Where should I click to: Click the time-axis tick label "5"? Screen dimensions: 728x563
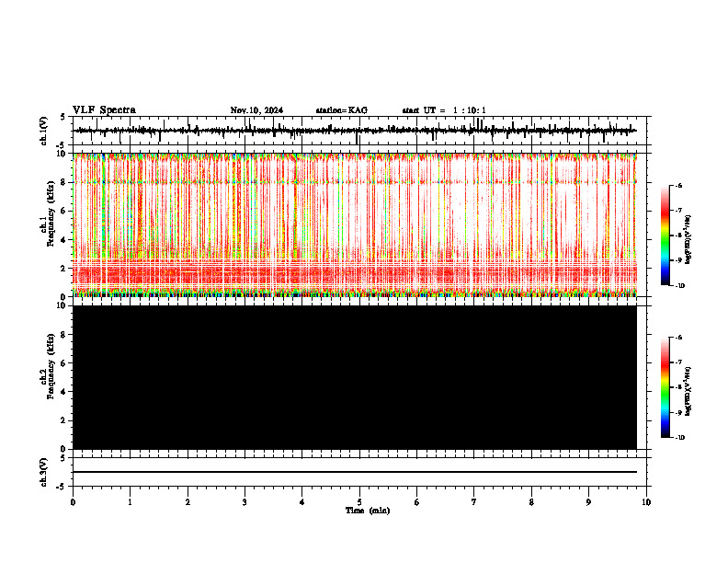(x=359, y=502)
